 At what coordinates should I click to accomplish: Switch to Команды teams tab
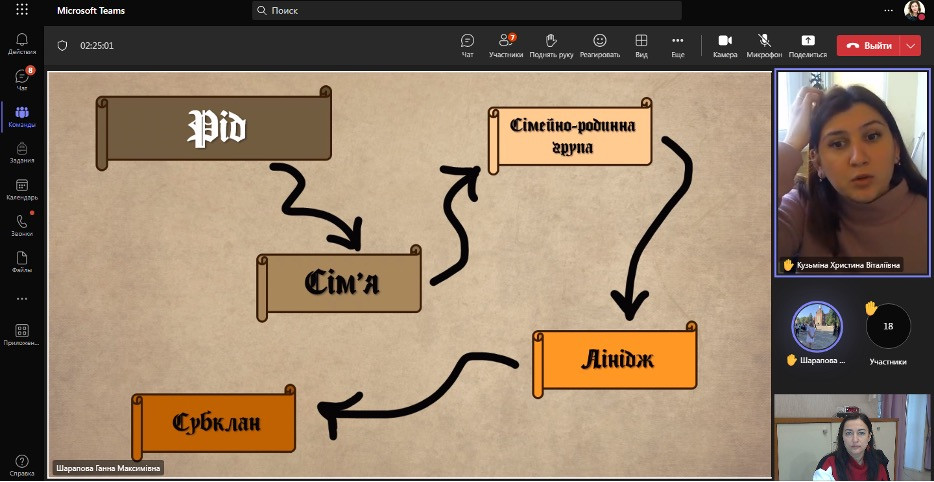pos(22,117)
